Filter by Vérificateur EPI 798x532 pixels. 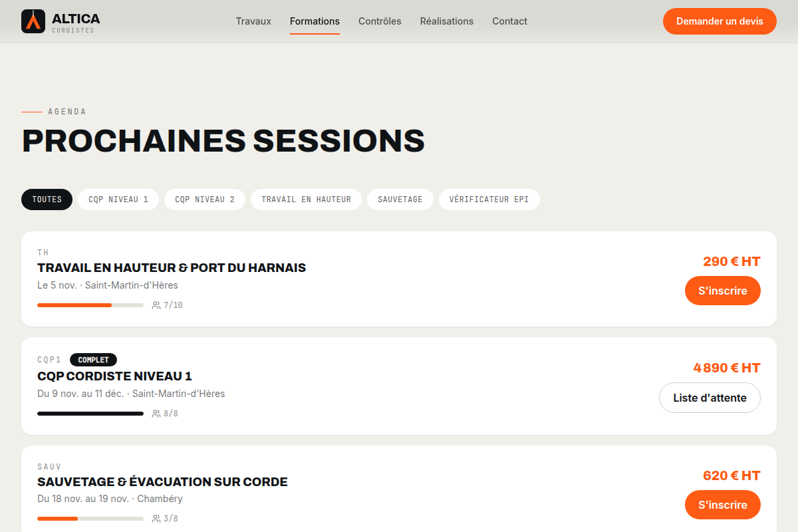point(489,199)
